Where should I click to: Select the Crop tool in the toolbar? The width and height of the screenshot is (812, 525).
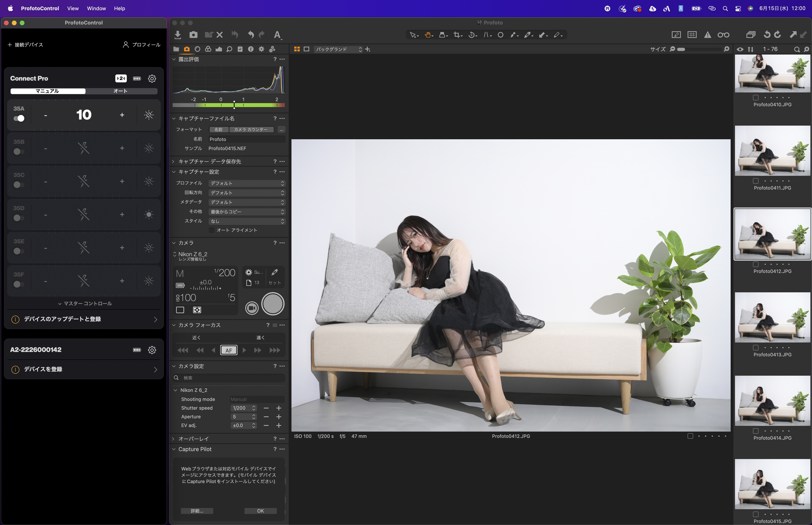[x=456, y=34]
